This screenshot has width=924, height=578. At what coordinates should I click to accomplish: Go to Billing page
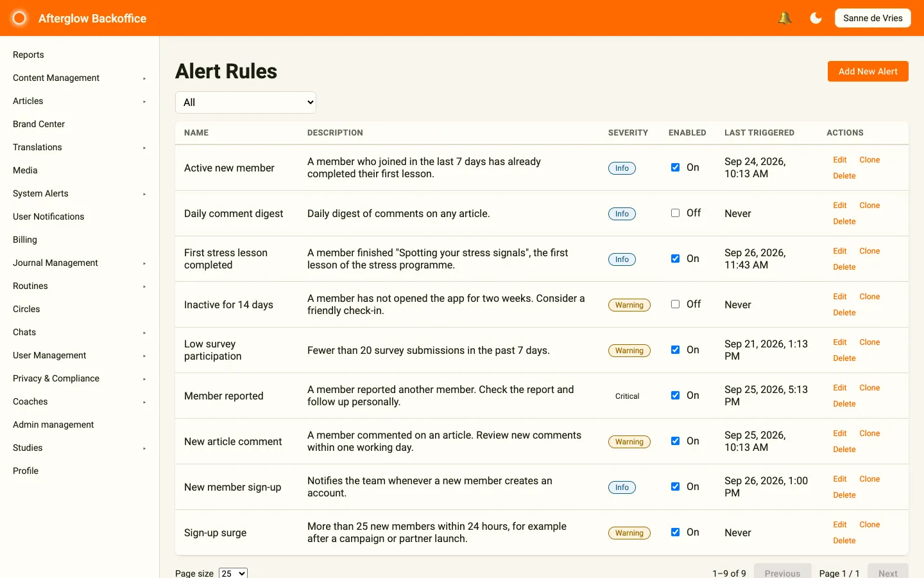(25, 240)
